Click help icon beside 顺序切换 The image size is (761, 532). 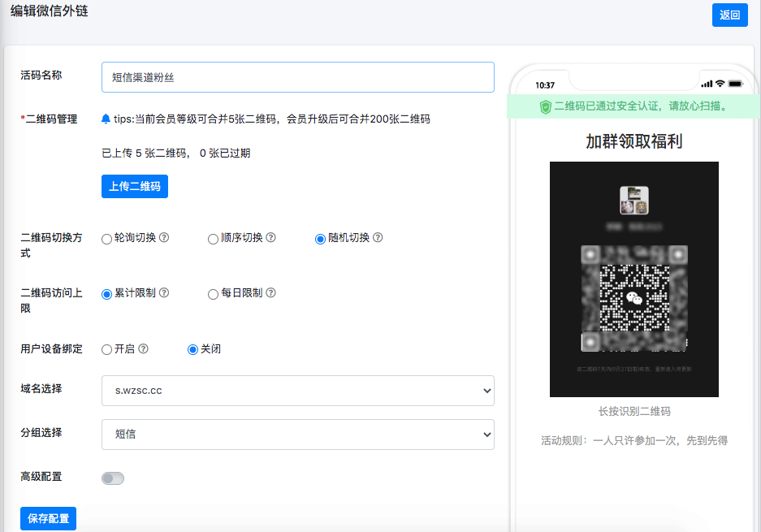click(x=271, y=238)
